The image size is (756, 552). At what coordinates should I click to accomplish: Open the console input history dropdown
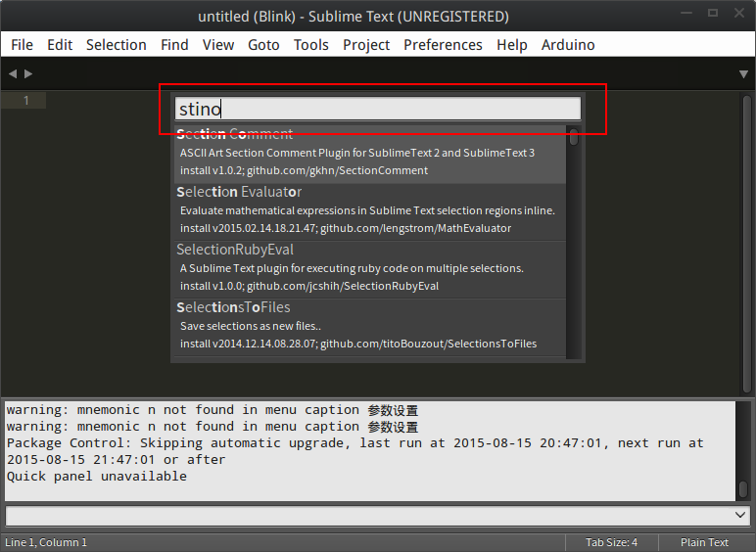[x=740, y=516]
